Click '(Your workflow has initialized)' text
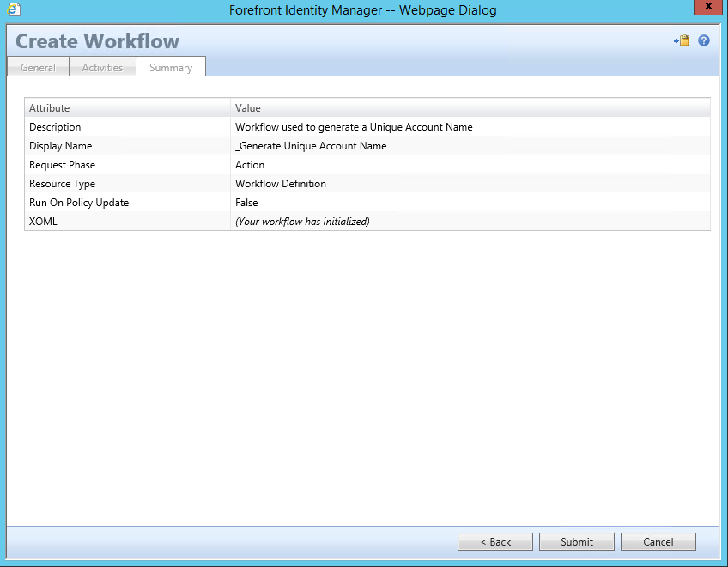 click(302, 222)
